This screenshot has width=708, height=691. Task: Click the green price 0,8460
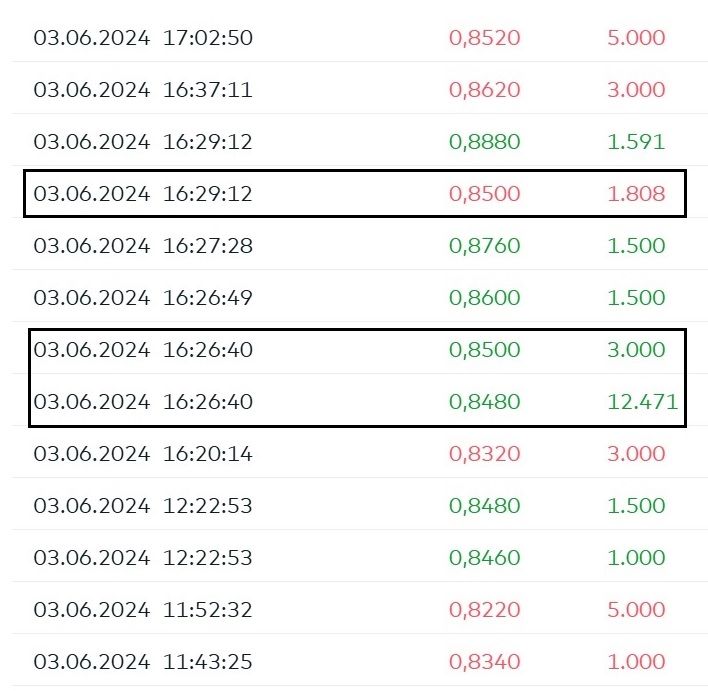pos(485,558)
